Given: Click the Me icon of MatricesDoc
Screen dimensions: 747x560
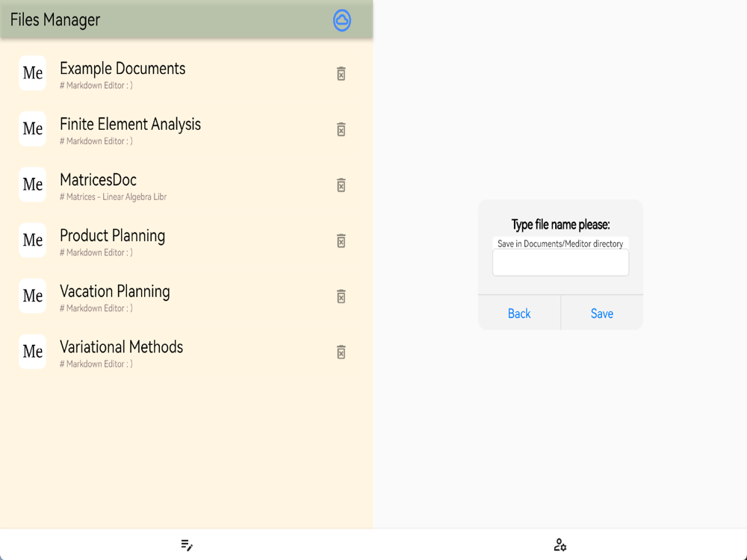Looking at the screenshot, I should [32, 184].
